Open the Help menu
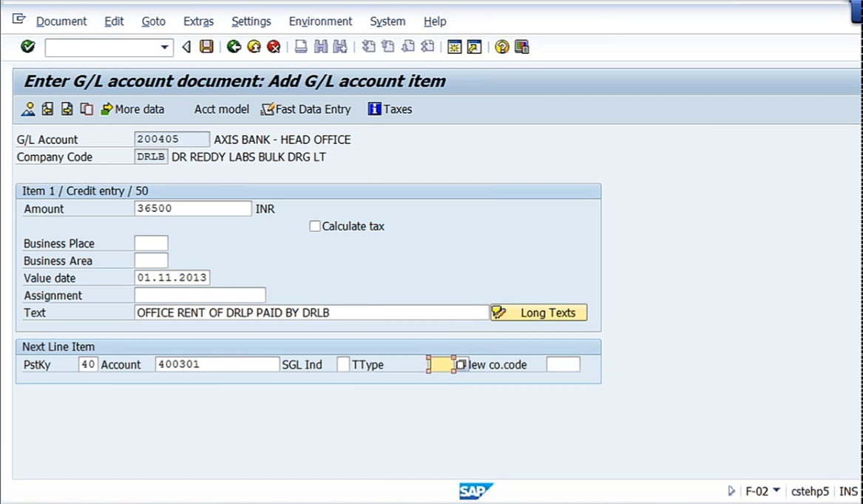Image resolution: width=863 pixels, height=504 pixels. coord(435,21)
